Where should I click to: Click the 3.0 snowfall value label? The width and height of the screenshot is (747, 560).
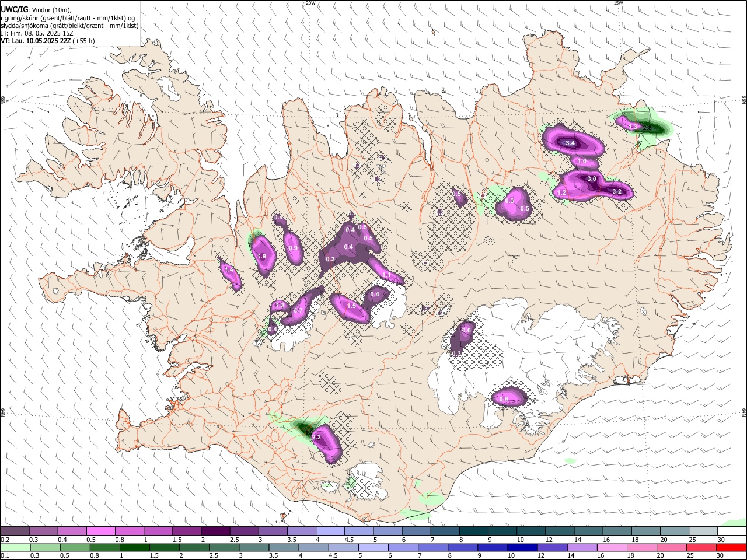[x=591, y=178]
